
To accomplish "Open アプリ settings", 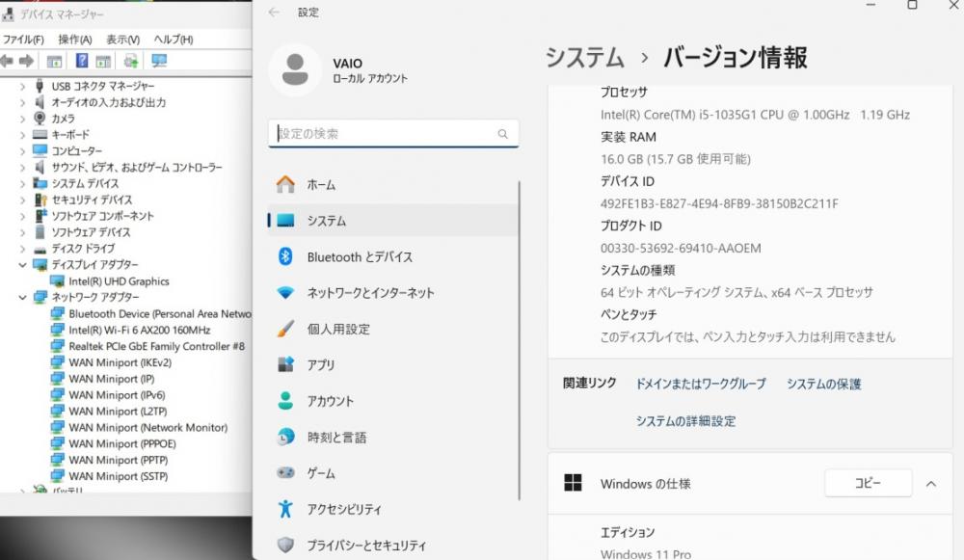I will (393, 365).
